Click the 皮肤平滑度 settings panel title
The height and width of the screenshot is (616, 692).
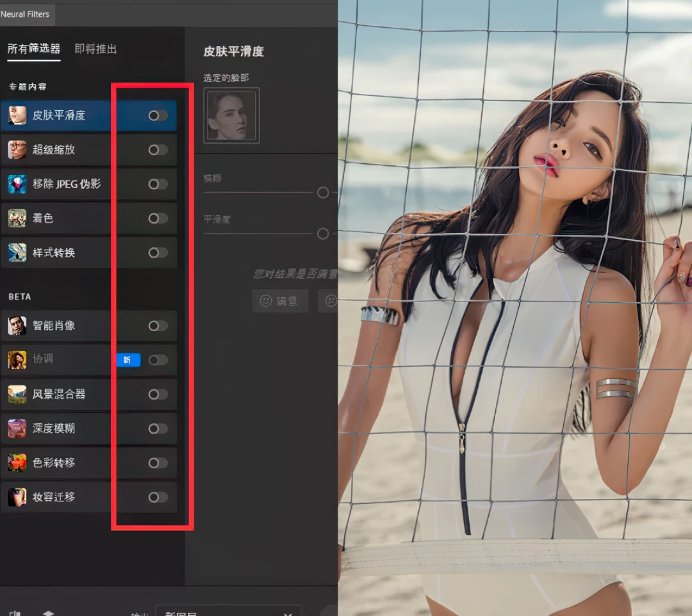(233, 52)
